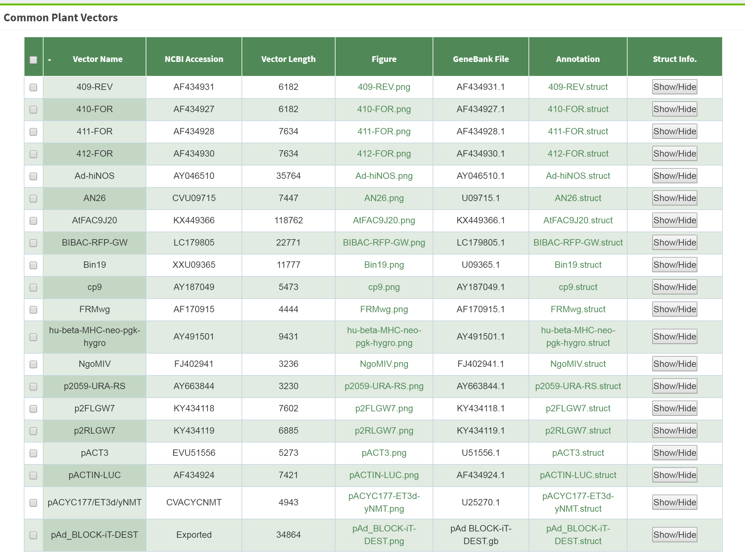745x560 pixels.
Task: Check the box for the 409-REV row
Action: pyautogui.click(x=33, y=87)
